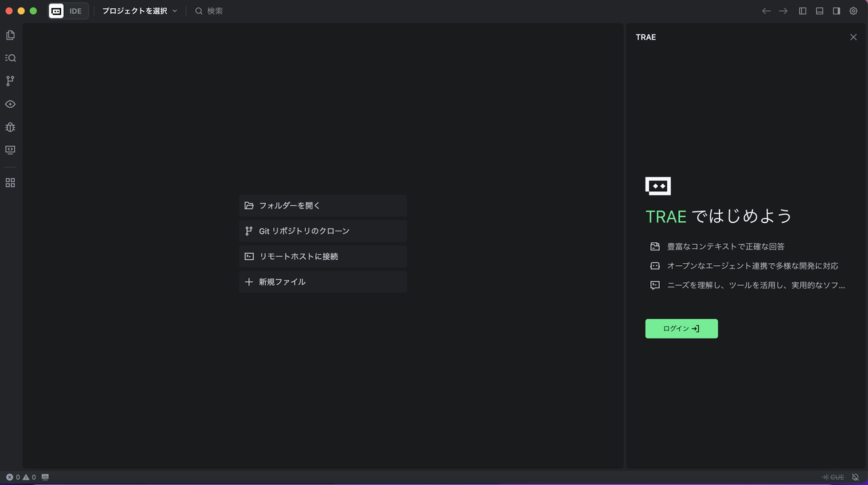Click the TRAE panel title text
This screenshot has height=485, width=868.
[646, 37]
